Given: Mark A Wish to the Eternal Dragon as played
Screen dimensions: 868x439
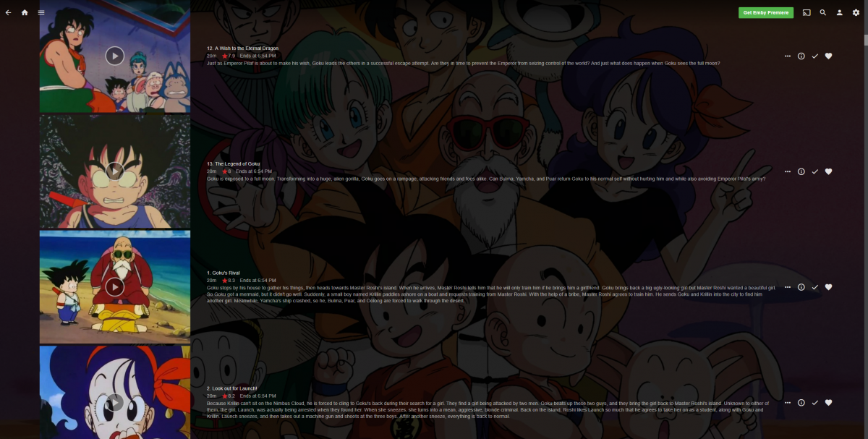Looking at the screenshot, I should (814, 56).
